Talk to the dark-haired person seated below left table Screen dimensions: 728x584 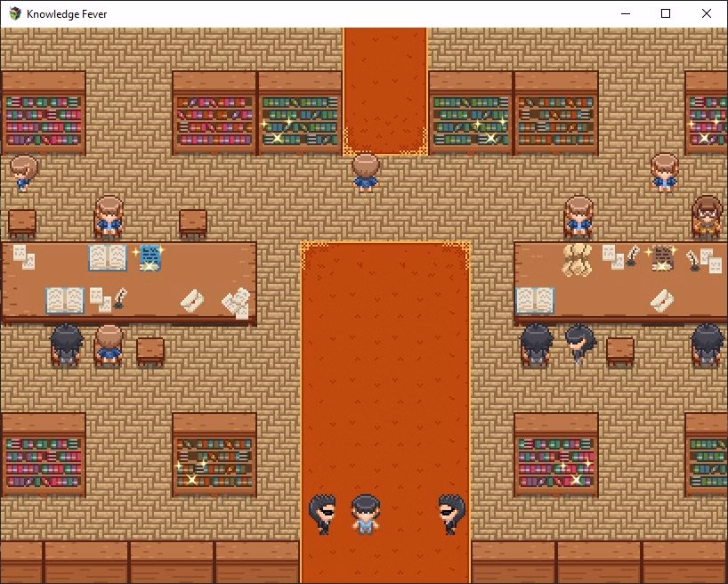(x=67, y=345)
